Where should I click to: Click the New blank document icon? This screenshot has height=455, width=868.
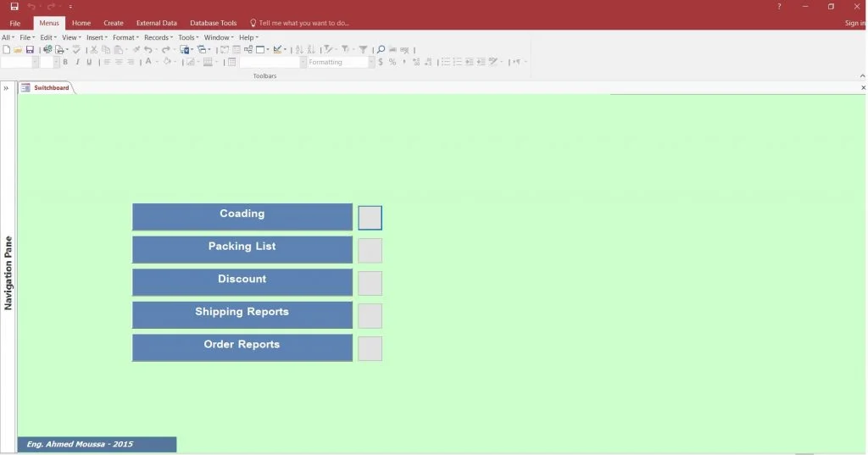[7, 50]
